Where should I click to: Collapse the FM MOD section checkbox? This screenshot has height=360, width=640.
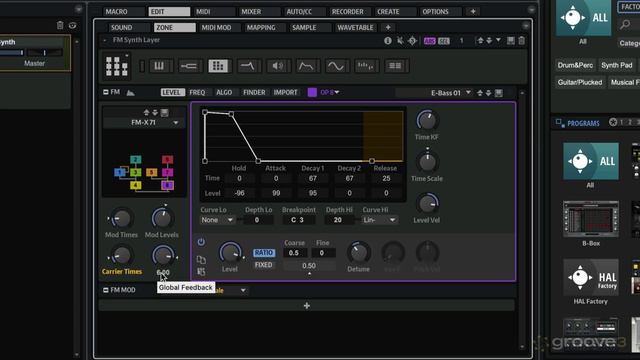tap(106, 290)
